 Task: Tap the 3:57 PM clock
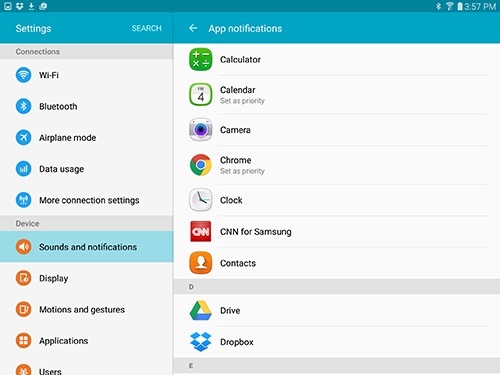[480, 6]
